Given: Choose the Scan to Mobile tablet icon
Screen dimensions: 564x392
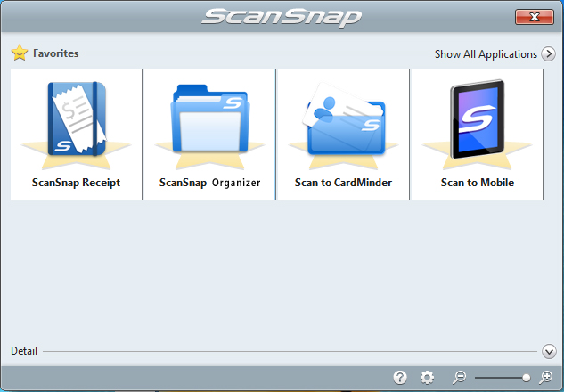Looking at the screenshot, I should 478,119.
